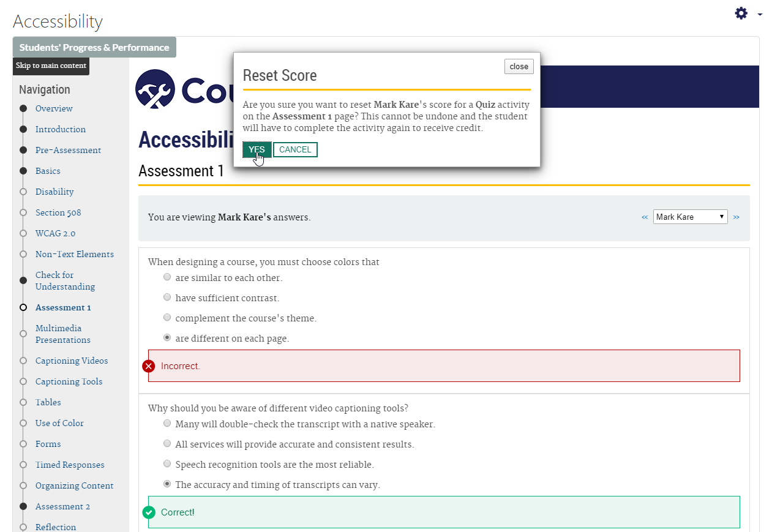
Task: Open Check for Understanding page
Action: pyautogui.click(x=65, y=281)
